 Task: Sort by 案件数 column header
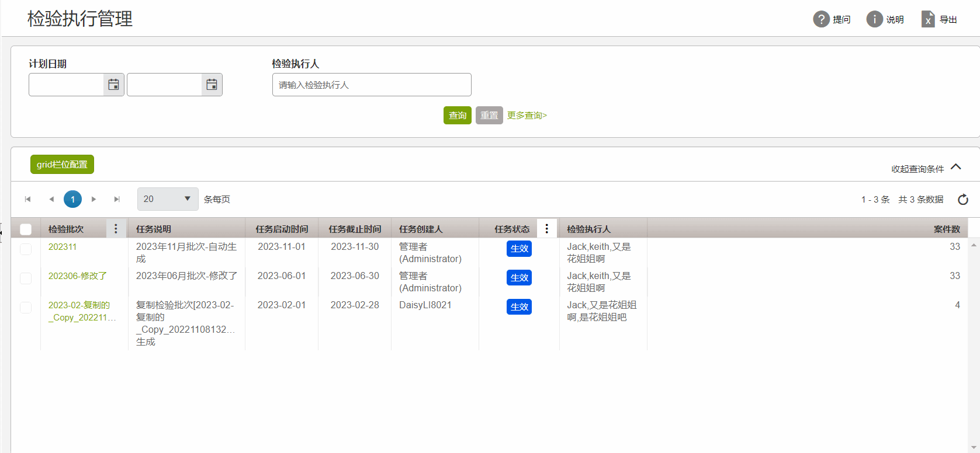pyautogui.click(x=947, y=229)
